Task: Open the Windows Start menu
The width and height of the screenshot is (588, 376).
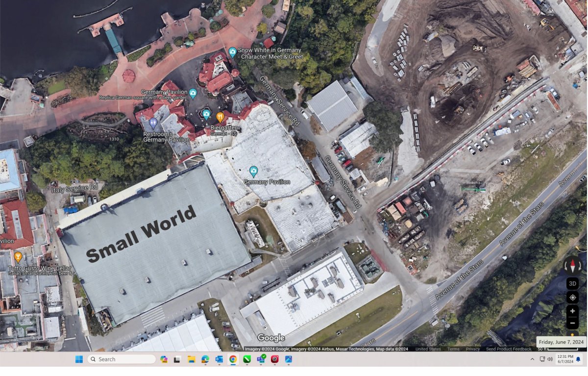Action: [x=79, y=359]
